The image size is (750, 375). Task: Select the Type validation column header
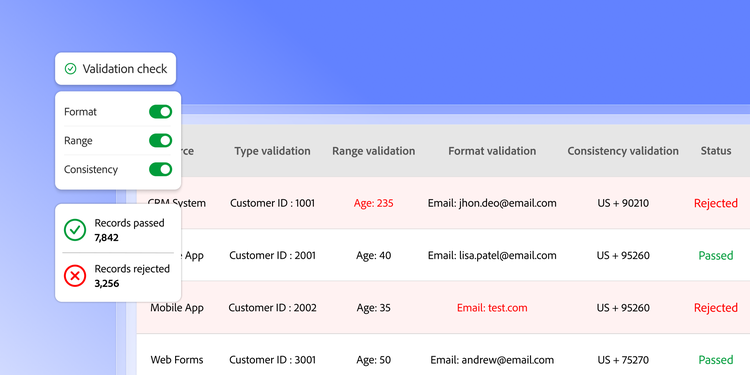click(272, 151)
